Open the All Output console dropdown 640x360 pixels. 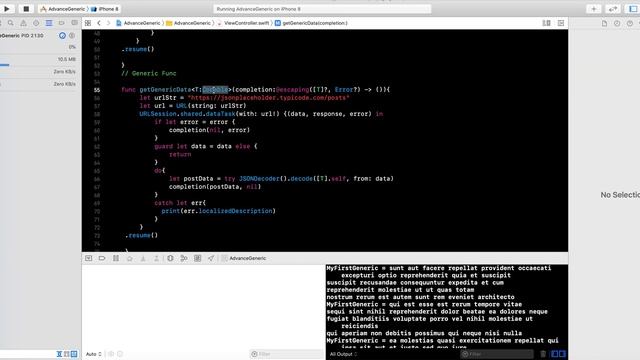pyautogui.click(x=343, y=354)
